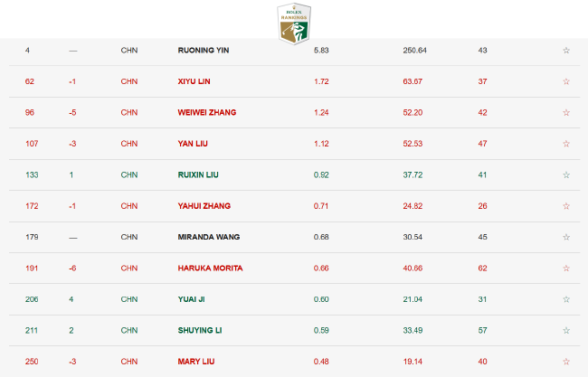Click rank value 211
588x377 pixels.
(x=32, y=330)
